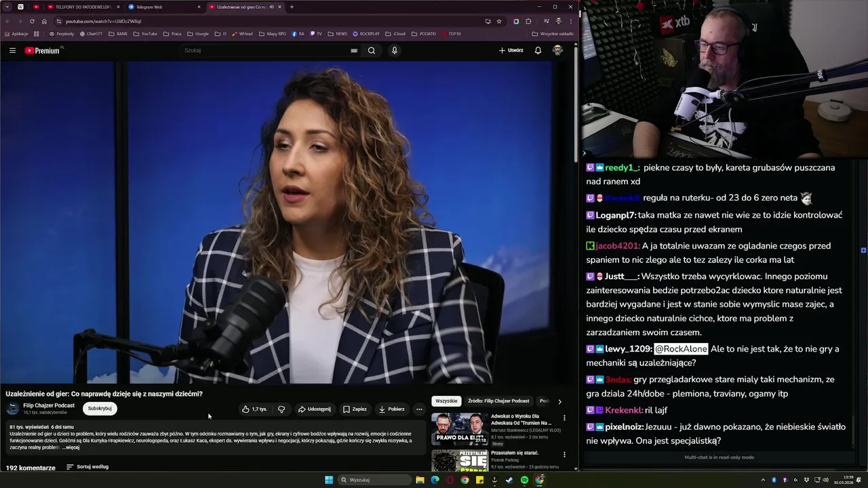
Task: Reload the YouTube page
Action: [x=32, y=21]
